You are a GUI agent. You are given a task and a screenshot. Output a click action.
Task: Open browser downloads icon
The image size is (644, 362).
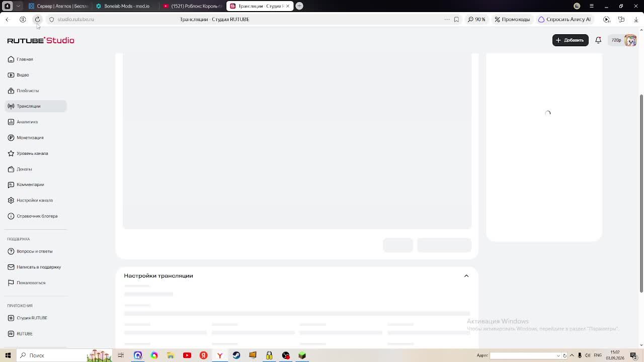(x=636, y=19)
